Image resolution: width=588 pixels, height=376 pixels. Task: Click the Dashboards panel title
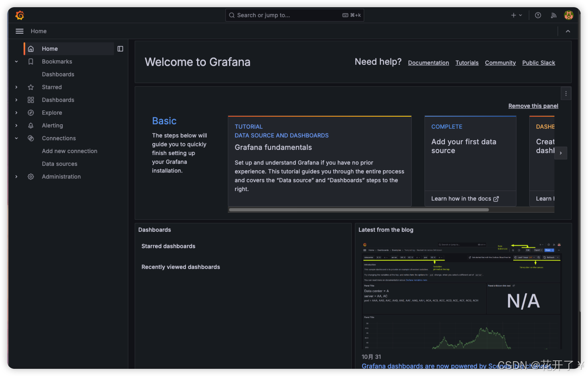pyautogui.click(x=155, y=230)
